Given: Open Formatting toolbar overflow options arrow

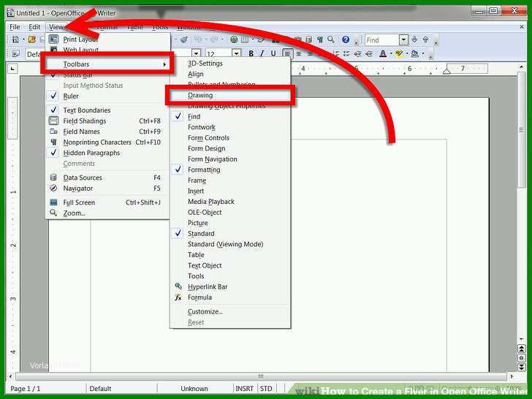Looking at the screenshot, I should tap(430, 56).
